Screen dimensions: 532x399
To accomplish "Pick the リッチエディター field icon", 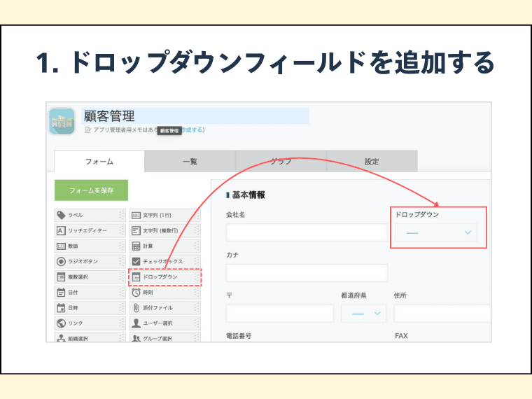I will click(x=61, y=230).
